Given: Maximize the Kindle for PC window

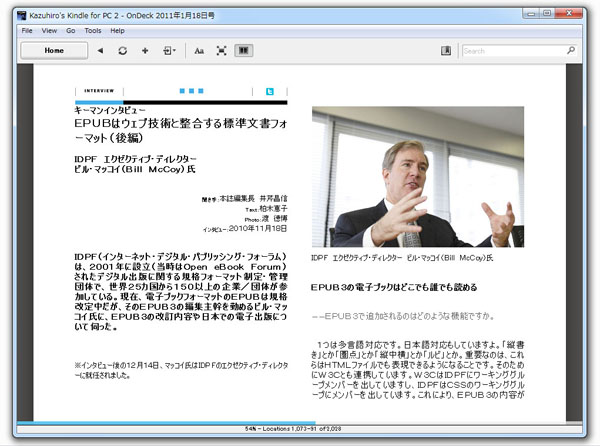Looking at the screenshot, I should coord(548,14).
